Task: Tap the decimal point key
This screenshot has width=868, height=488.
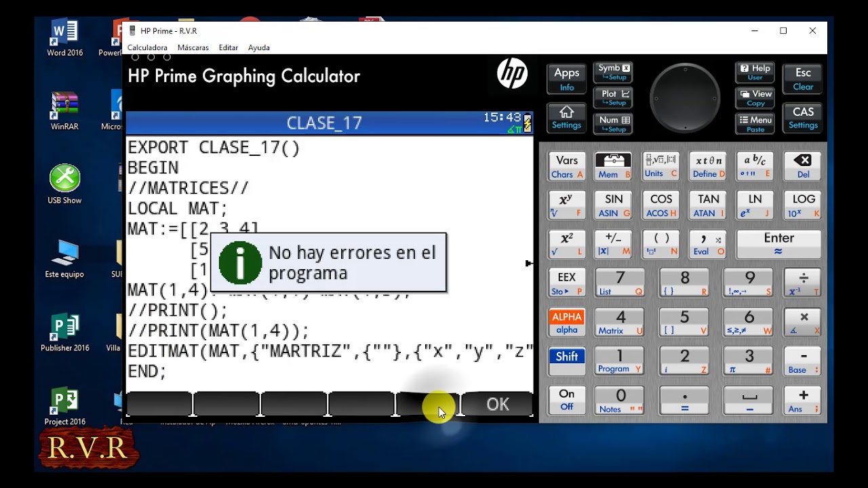Action: [x=684, y=401]
